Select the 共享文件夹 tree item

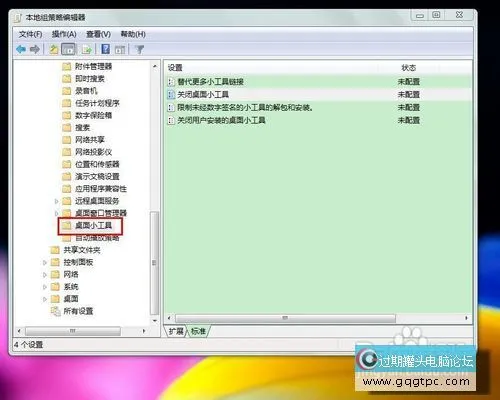point(75,250)
